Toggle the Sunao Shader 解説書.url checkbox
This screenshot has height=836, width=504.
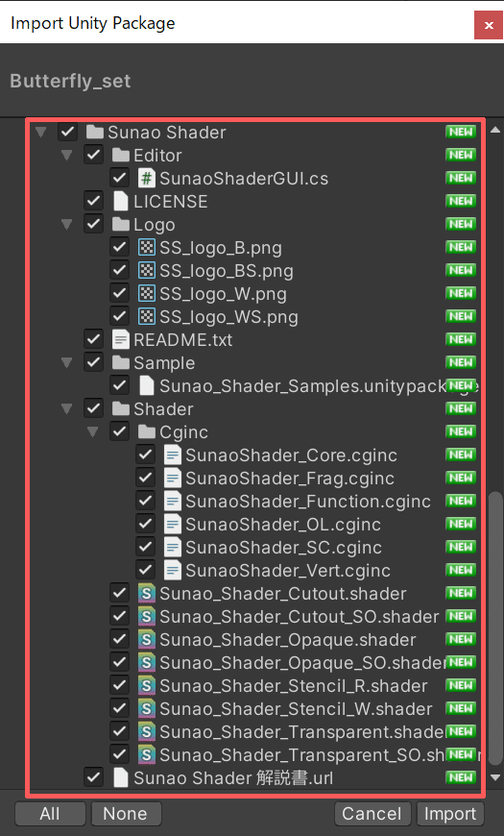(94, 777)
